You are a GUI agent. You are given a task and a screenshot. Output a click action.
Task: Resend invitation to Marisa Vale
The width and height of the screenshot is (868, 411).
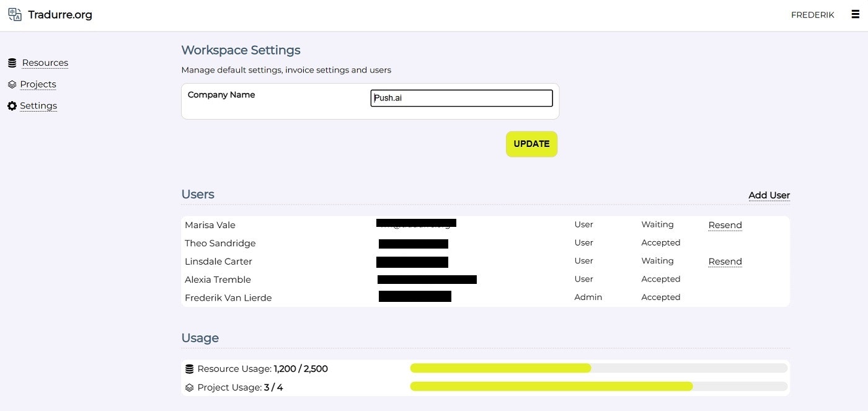pyautogui.click(x=725, y=225)
